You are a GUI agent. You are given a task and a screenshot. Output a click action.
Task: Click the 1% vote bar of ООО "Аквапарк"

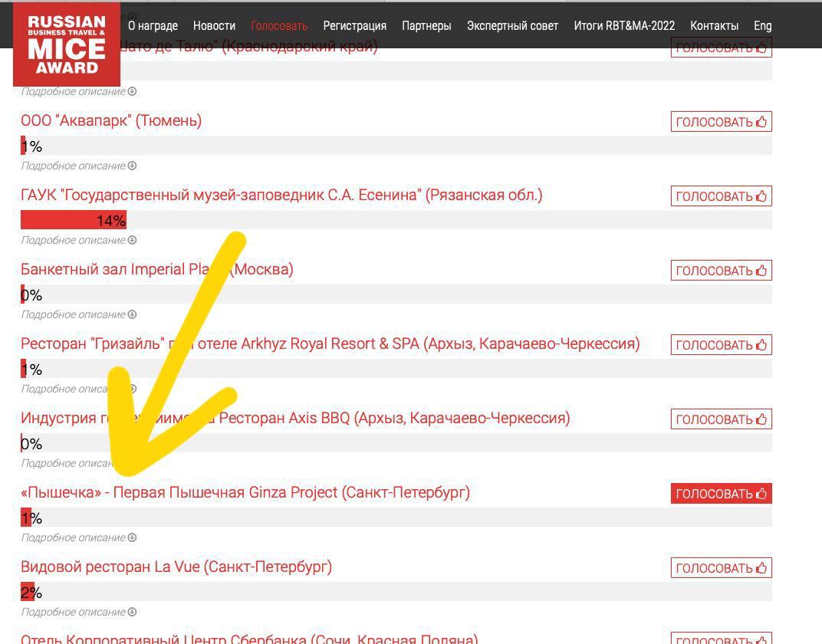point(396,146)
